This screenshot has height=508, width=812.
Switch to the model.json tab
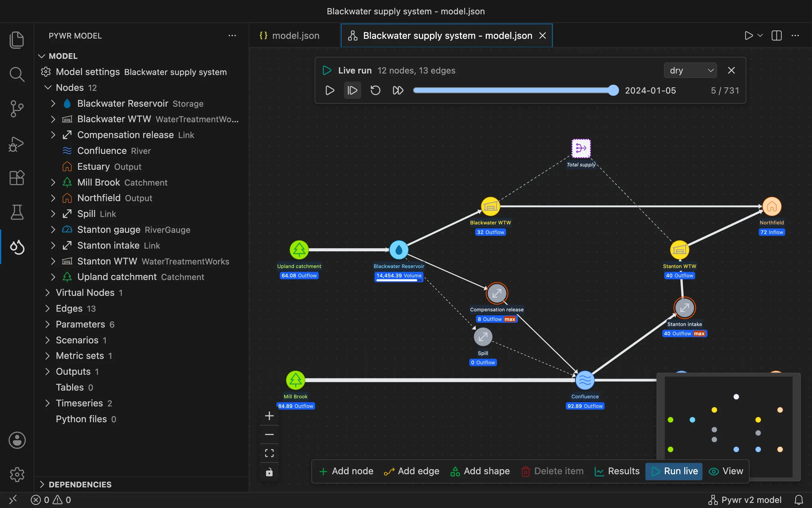290,36
